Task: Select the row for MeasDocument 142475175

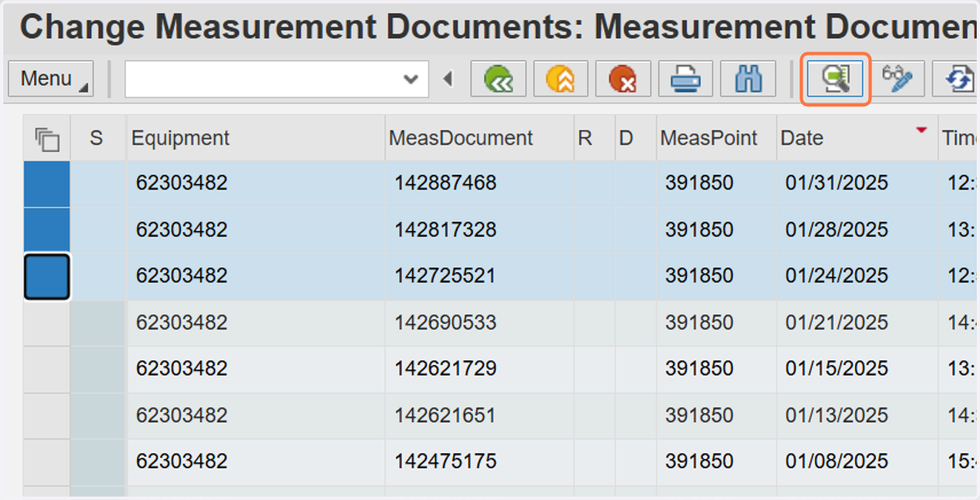Action: pos(47,462)
